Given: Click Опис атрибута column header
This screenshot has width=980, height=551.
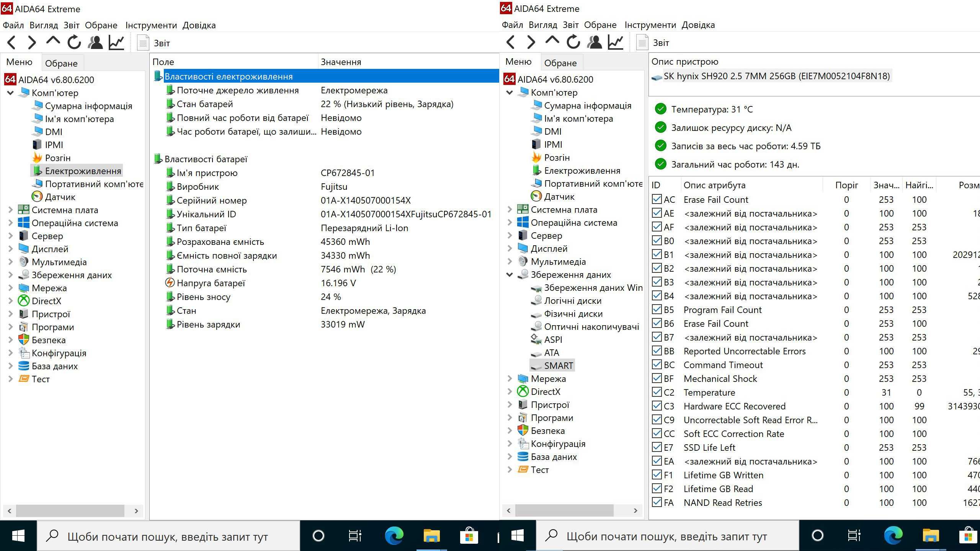Looking at the screenshot, I should click(752, 185).
